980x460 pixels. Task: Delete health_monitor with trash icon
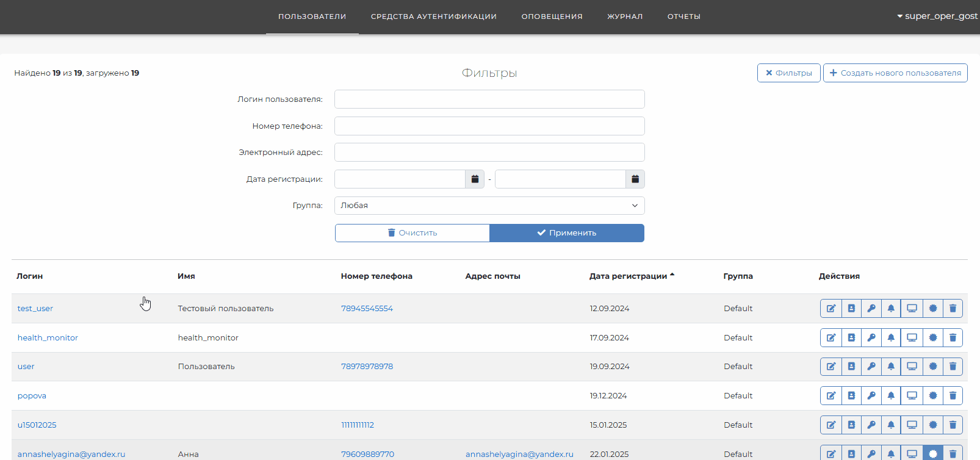pyautogui.click(x=953, y=338)
